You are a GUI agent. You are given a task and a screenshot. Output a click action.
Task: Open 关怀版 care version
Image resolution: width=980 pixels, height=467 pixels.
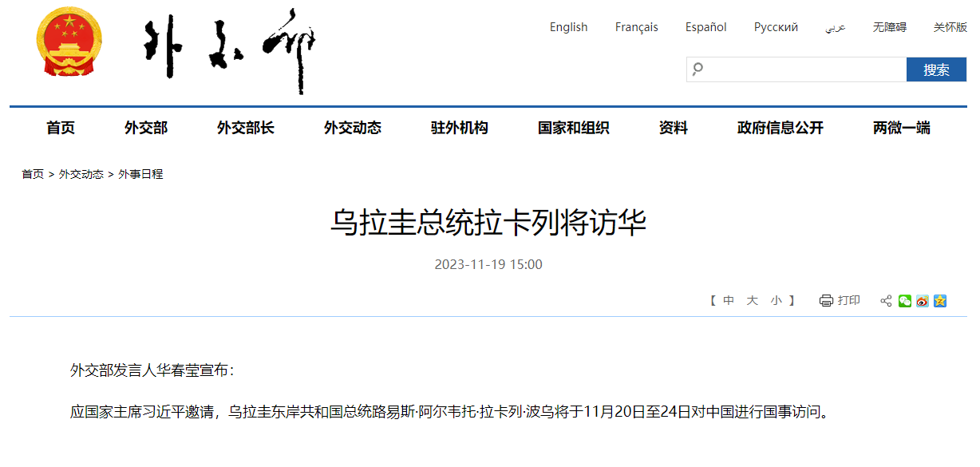pyautogui.click(x=950, y=27)
